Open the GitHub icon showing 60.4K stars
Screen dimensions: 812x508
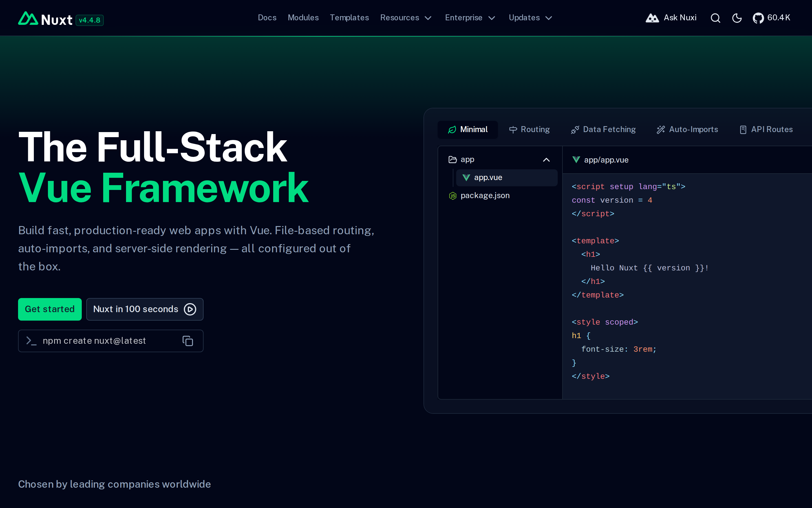pyautogui.click(x=758, y=18)
